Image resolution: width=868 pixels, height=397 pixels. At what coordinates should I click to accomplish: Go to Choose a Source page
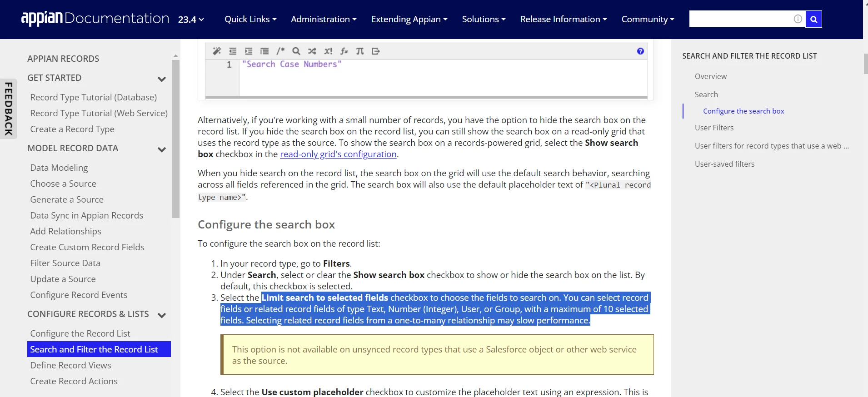pos(63,184)
